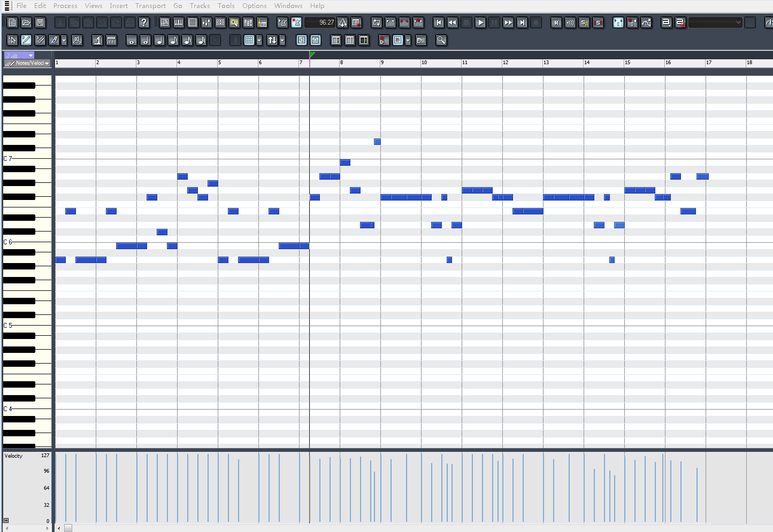The height and width of the screenshot is (532, 773).
Task: Open the Event List view icon
Action: pos(248,22)
